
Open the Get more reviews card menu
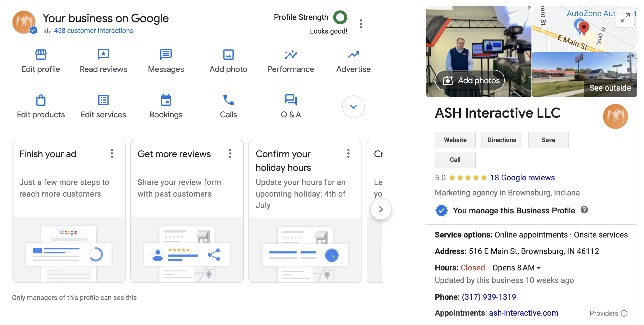point(230,153)
